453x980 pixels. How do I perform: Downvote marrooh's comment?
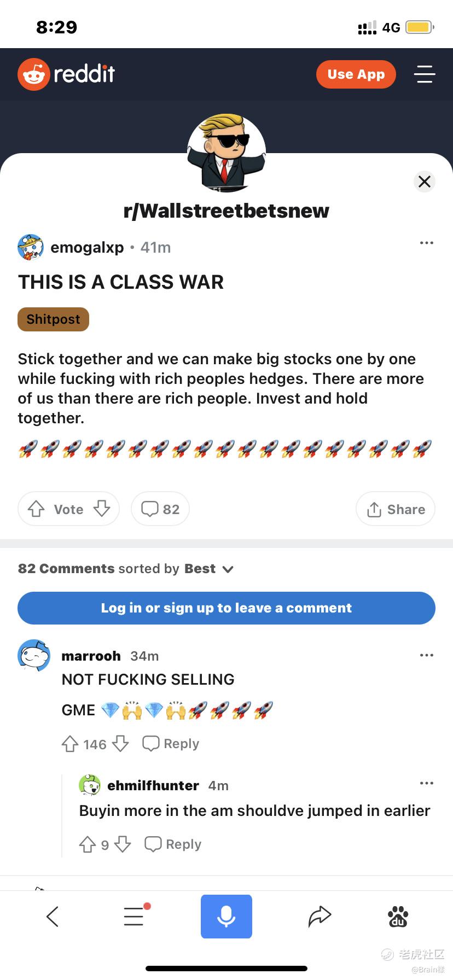click(x=120, y=744)
